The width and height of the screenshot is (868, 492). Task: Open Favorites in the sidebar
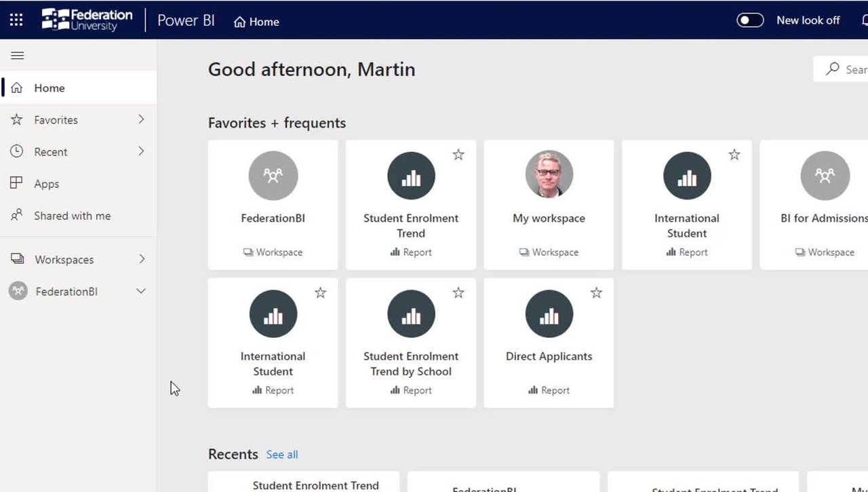coord(79,120)
